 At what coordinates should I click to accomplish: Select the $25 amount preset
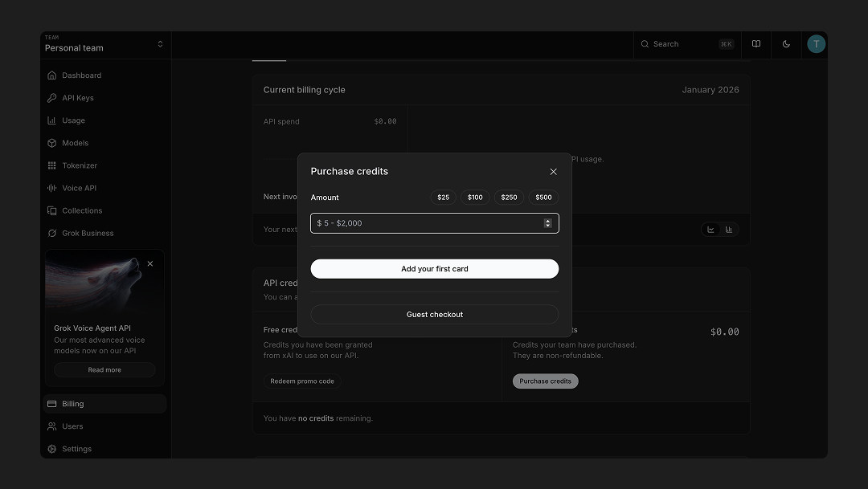[x=444, y=198]
